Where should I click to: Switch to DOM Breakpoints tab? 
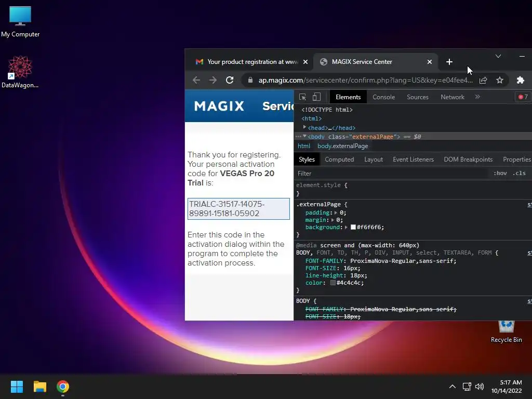[x=468, y=159]
